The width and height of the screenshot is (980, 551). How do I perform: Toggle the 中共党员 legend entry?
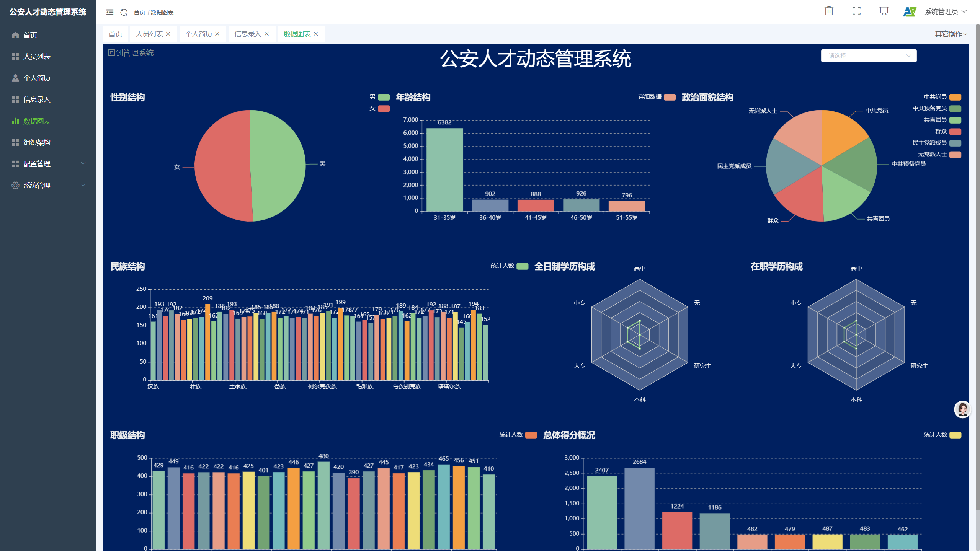[955, 97]
